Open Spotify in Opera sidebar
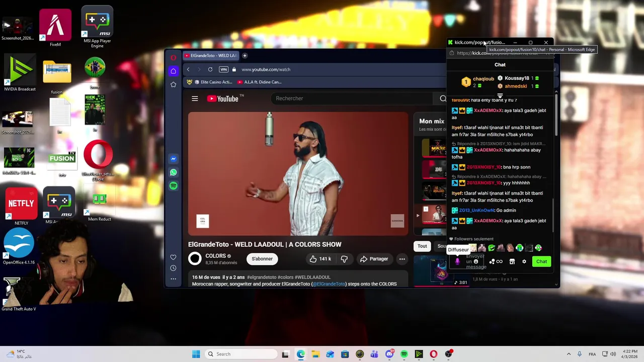Screen dimensions: 644x362 point(173,186)
